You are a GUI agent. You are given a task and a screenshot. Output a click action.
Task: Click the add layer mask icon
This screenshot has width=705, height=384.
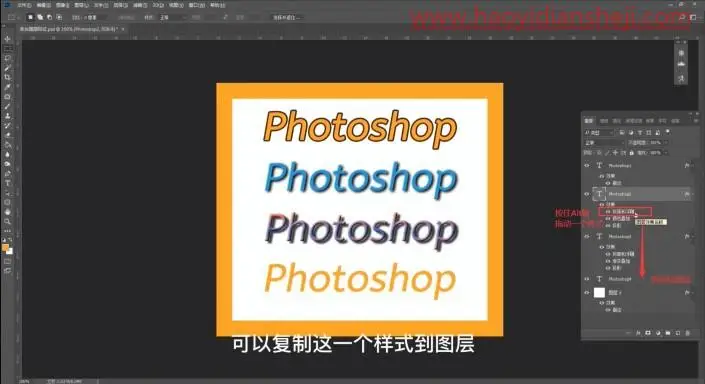pyautogui.click(x=648, y=333)
